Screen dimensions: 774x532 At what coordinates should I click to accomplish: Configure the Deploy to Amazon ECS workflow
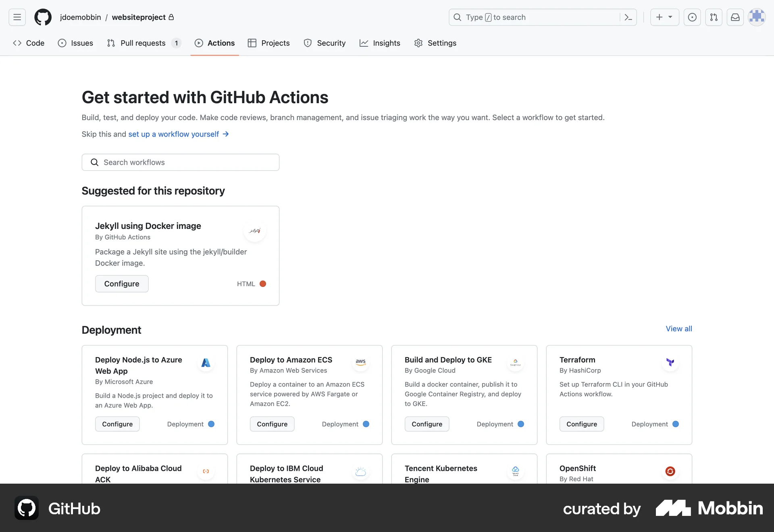272,424
